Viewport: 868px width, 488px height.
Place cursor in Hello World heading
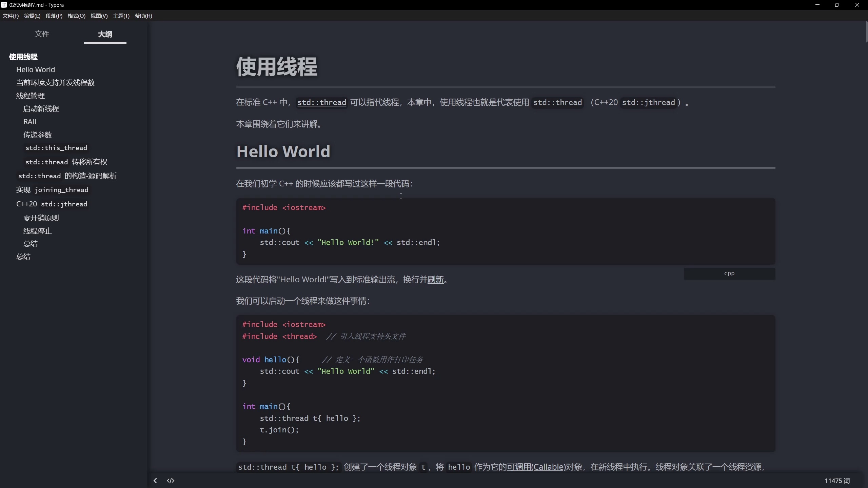[x=283, y=151]
